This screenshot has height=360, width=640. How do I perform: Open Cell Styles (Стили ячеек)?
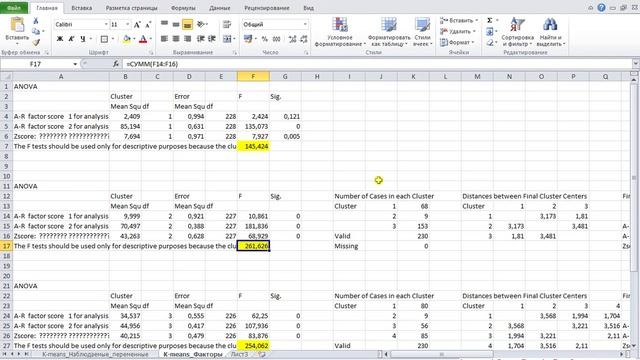422,32
